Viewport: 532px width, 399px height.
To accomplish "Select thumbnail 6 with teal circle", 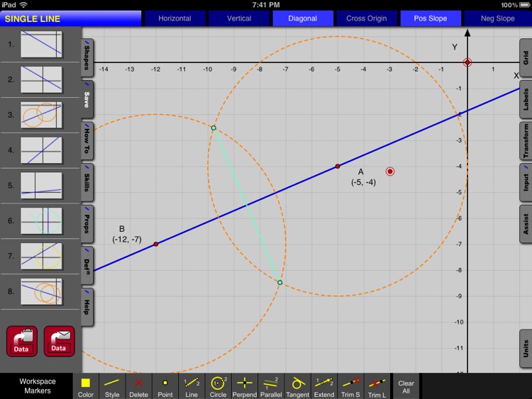I will click(x=41, y=220).
